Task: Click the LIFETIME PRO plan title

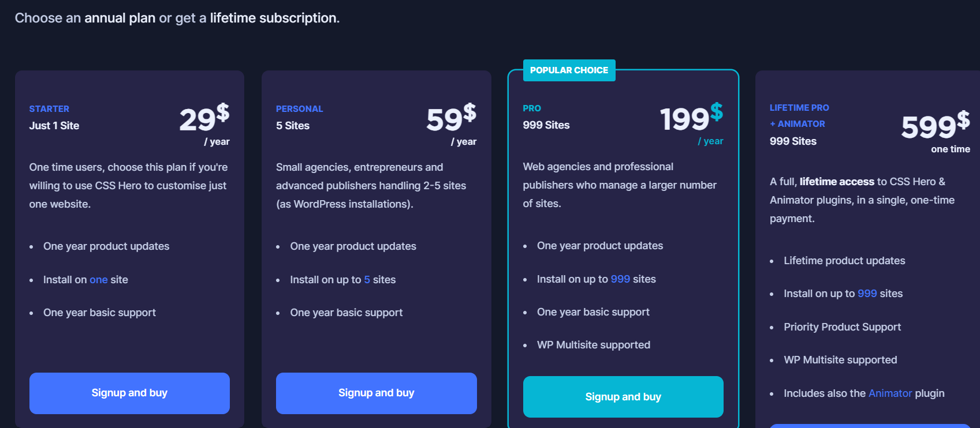Action: pyautogui.click(x=799, y=108)
